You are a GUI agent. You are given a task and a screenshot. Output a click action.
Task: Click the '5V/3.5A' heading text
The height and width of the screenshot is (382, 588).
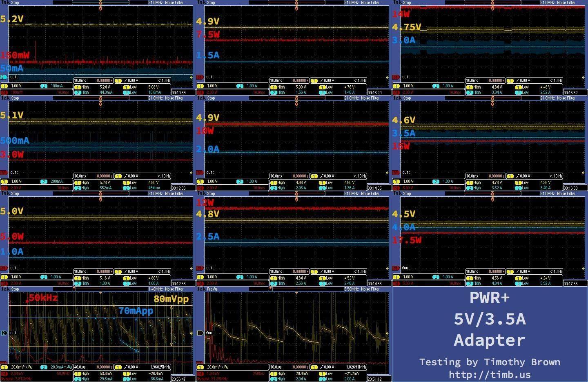point(490,319)
